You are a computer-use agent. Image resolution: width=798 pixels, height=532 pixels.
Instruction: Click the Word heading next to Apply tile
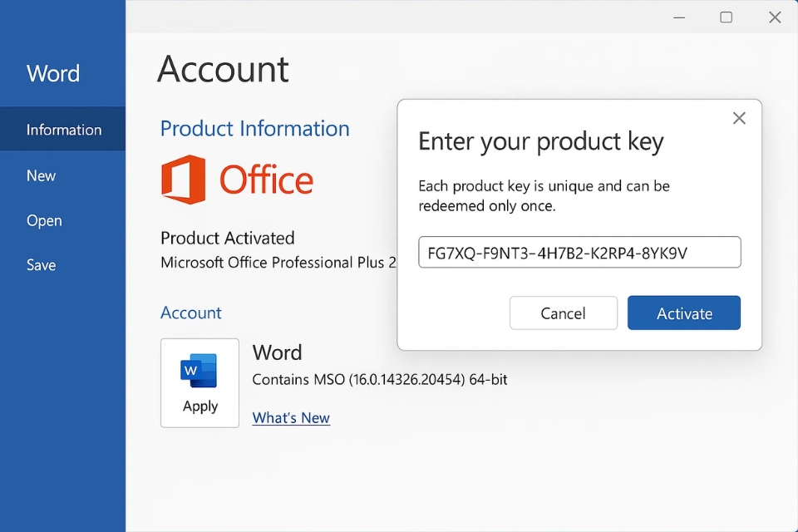[278, 352]
